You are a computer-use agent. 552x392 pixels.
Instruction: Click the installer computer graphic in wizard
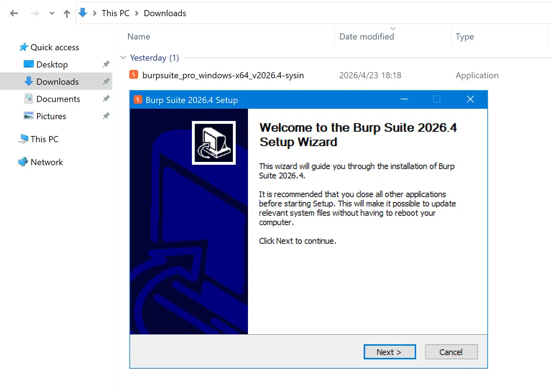click(214, 143)
